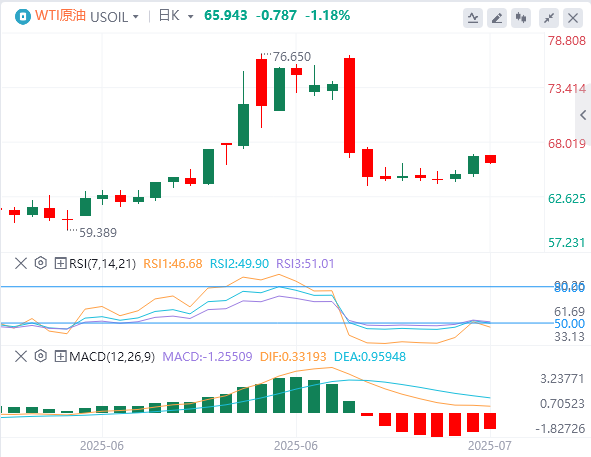
Task: Remove the RSI indicator with its X
Action: [21, 263]
